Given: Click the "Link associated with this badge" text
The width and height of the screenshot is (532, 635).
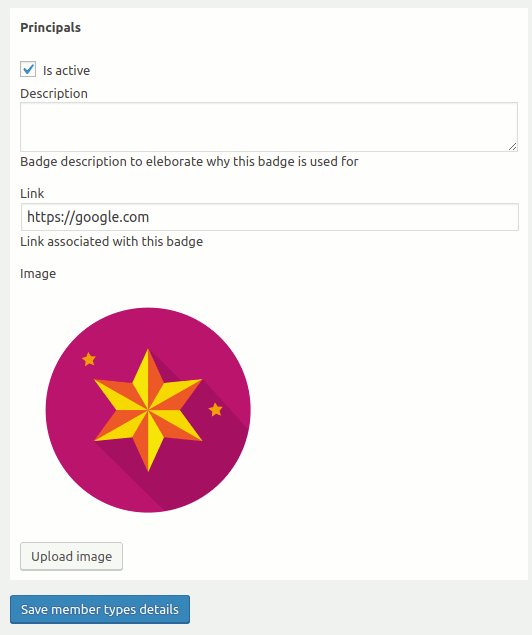Looking at the screenshot, I should (x=111, y=241).
